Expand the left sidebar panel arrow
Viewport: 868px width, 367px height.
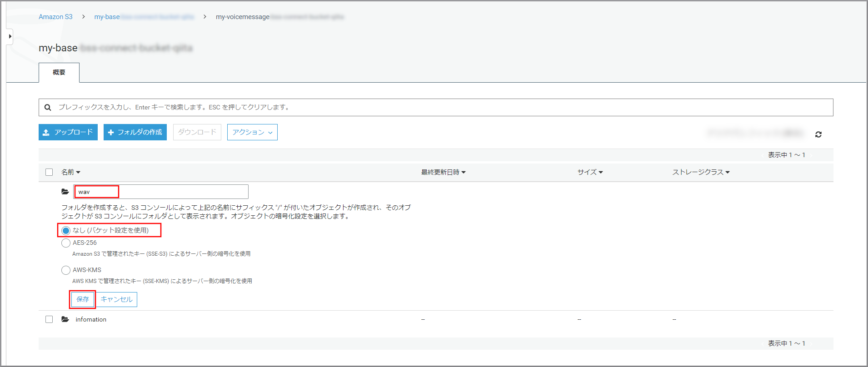click(10, 36)
